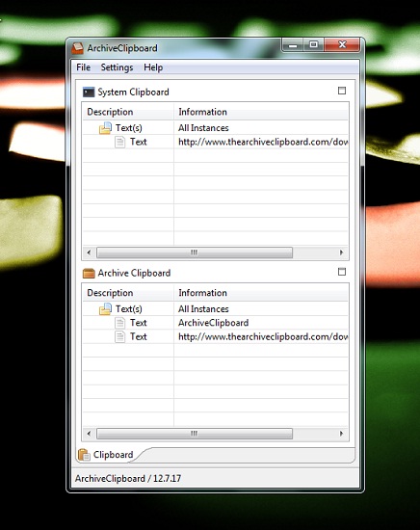This screenshot has width=420, height=530.
Task: Click status bar text ArchiveClipboard / 12.7.17
Action: (128, 478)
